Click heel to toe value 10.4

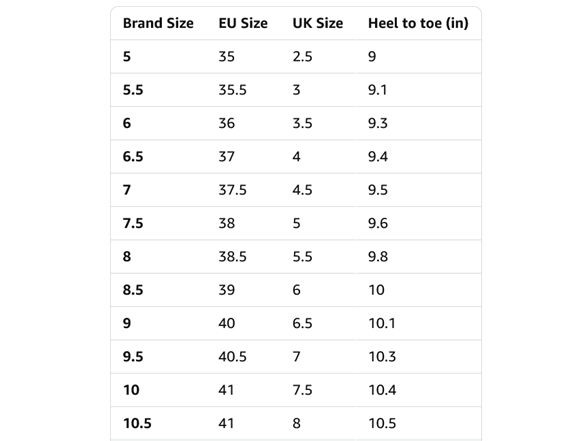382,390
